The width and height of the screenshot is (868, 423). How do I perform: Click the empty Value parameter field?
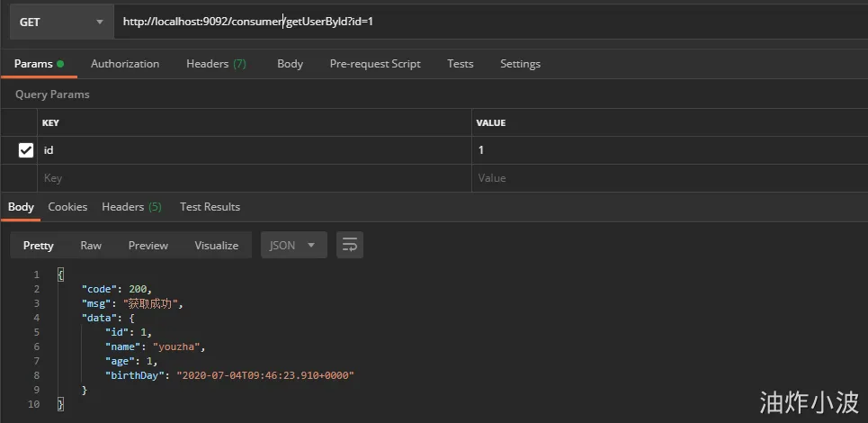[666, 178]
